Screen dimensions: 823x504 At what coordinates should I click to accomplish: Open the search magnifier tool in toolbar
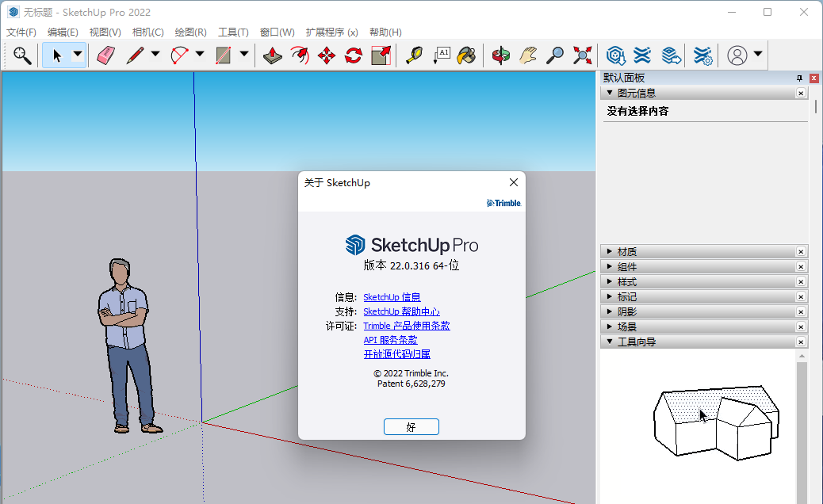(22, 55)
